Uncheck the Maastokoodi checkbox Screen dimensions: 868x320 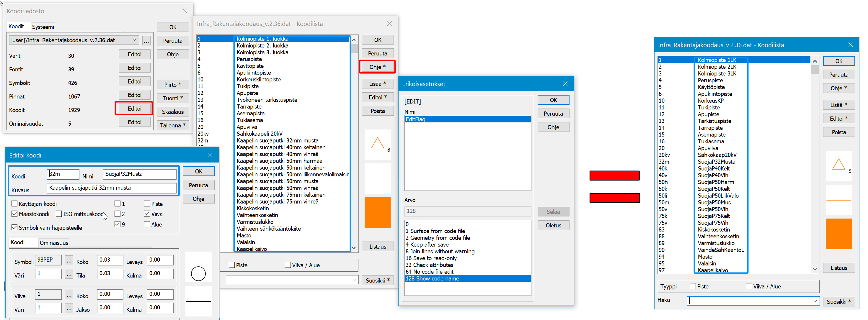pyautogui.click(x=15, y=214)
